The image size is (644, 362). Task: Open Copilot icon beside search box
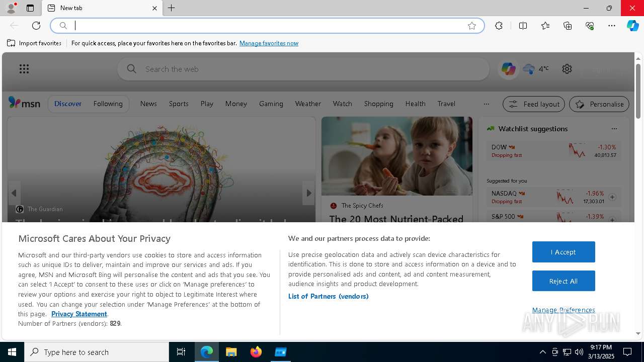(x=508, y=69)
